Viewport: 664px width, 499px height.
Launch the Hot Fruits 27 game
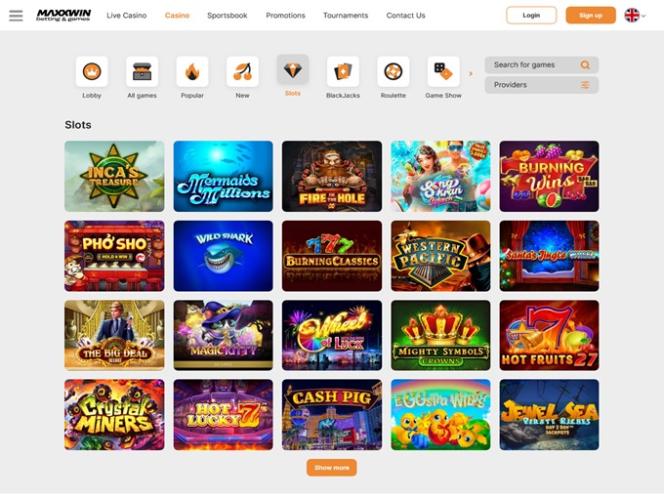click(549, 335)
